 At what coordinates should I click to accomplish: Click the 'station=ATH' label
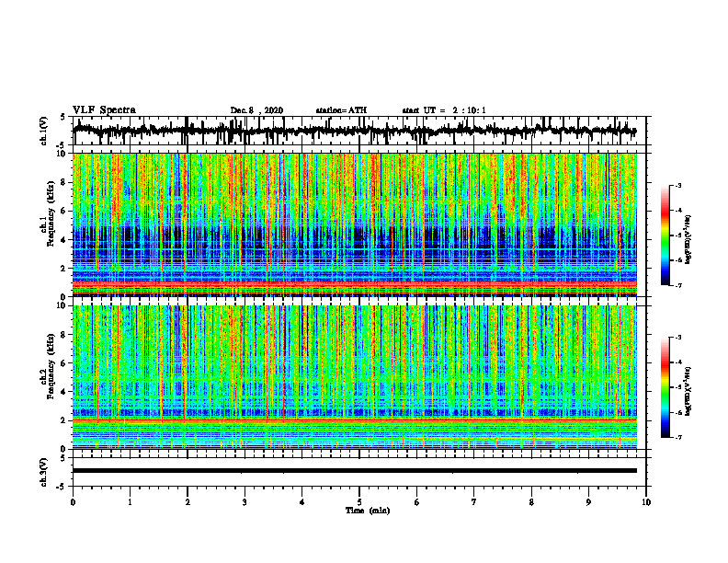[x=341, y=110]
